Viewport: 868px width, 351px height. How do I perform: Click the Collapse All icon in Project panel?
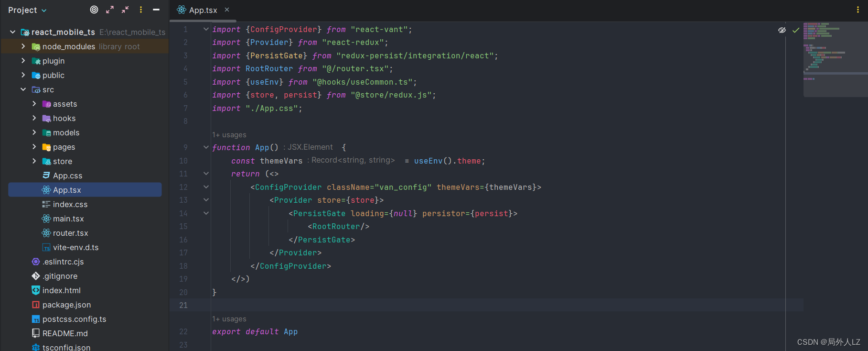tap(125, 10)
